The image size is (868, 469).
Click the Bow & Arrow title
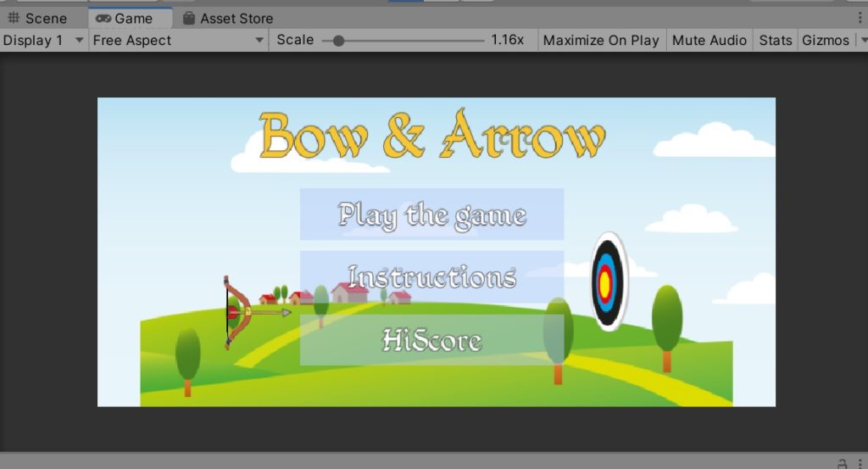coord(432,134)
